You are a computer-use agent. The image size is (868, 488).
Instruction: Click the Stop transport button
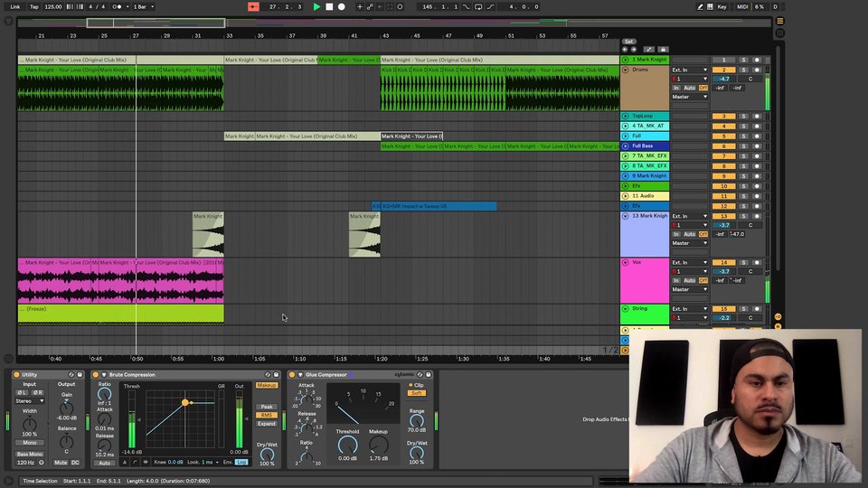[x=329, y=6]
